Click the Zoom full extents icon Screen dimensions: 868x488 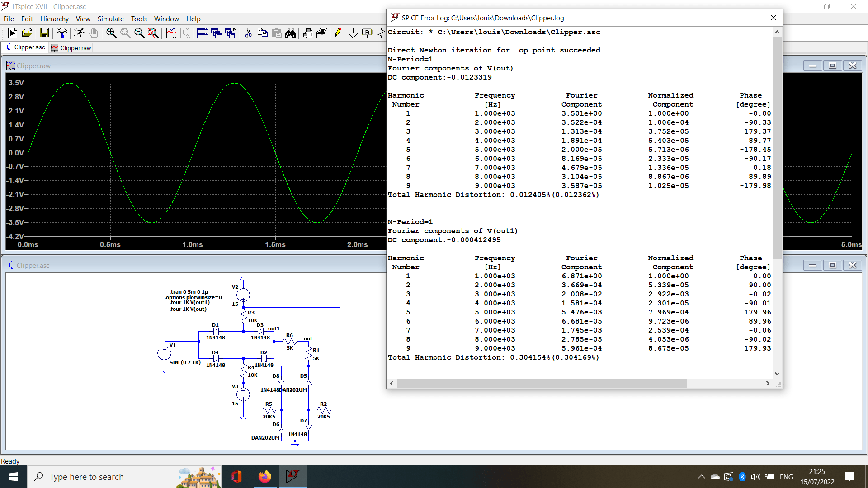click(153, 33)
